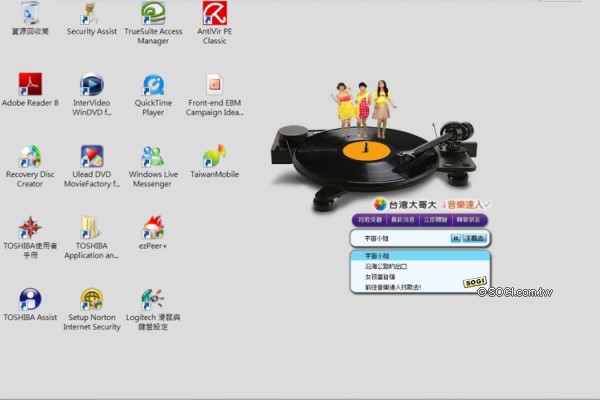Screen dimensions: 600x400
Task: Open the Recycle Bin desktop icon
Action: click(x=30, y=18)
